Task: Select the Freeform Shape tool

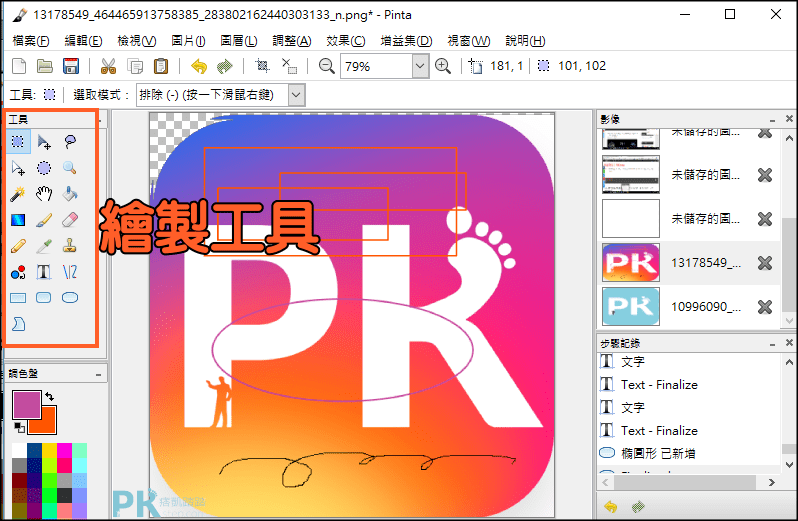Action: [x=18, y=324]
